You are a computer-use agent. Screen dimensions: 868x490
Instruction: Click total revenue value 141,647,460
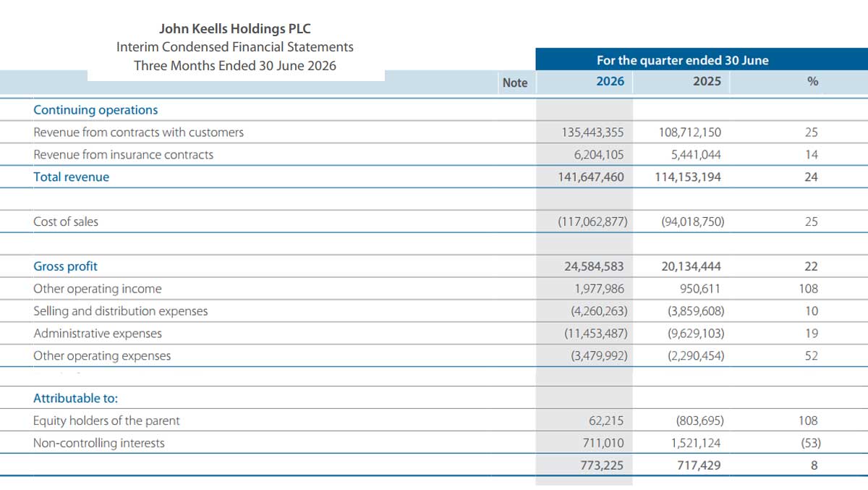(591, 177)
